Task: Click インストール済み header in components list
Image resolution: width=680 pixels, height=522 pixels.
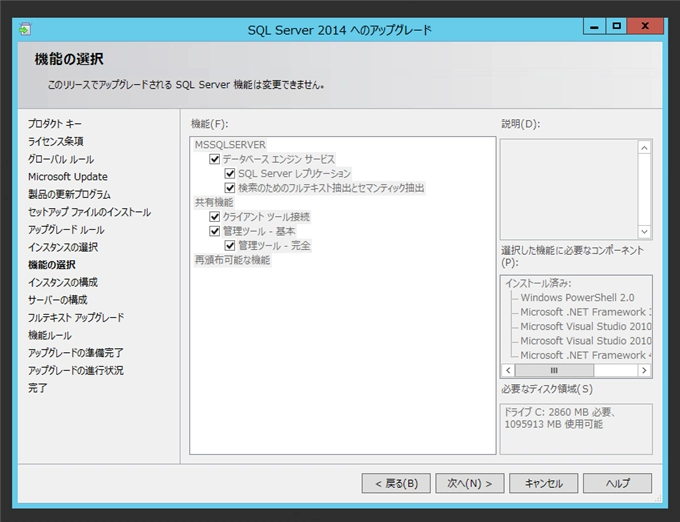Action: point(538,283)
